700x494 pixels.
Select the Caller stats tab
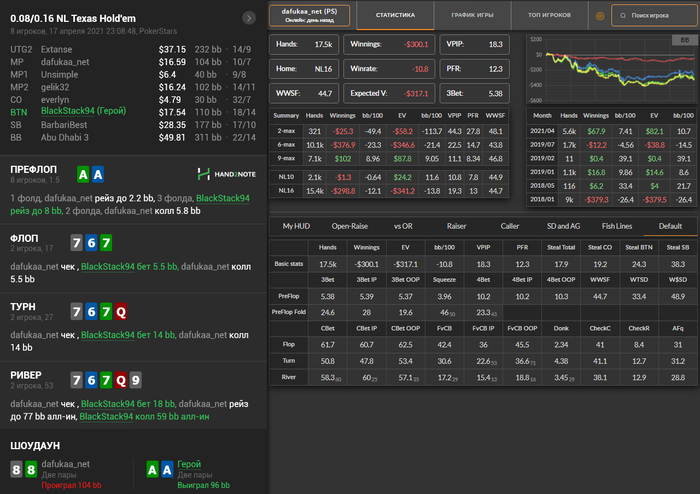[510, 226]
